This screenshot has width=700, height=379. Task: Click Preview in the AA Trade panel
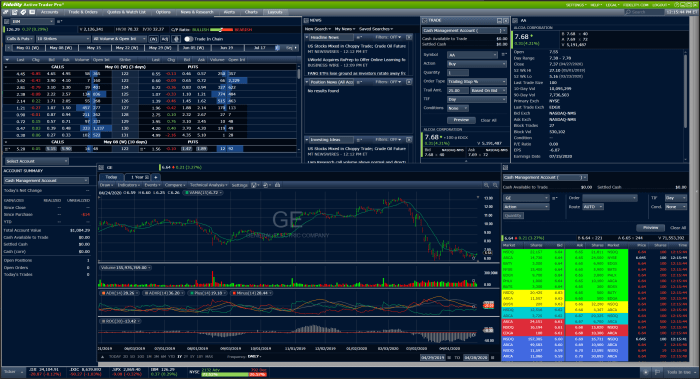point(461,120)
